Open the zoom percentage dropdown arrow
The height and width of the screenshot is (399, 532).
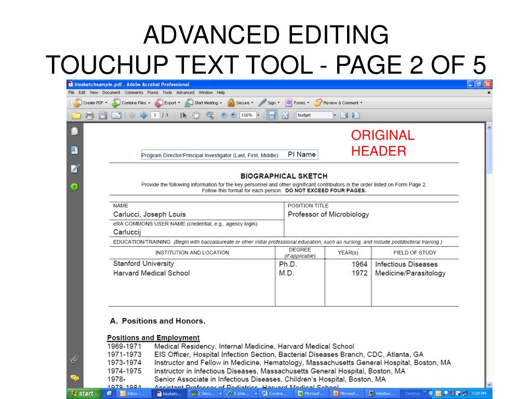[x=258, y=115]
